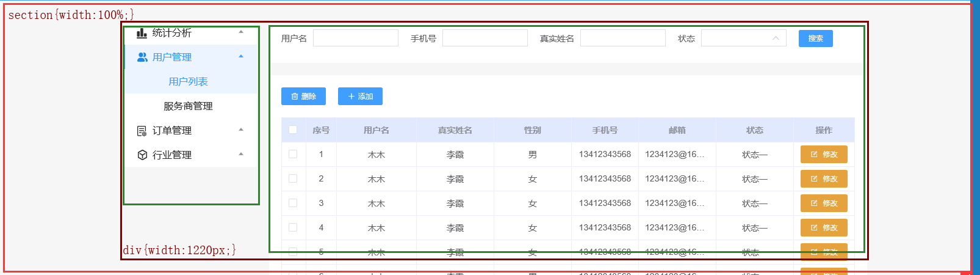The image size is (980, 275).
Task: Select 统计分析 in sidebar
Action: pyautogui.click(x=172, y=33)
